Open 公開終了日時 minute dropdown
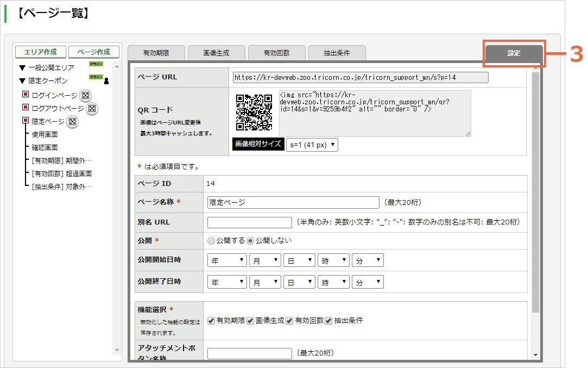The image size is (588, 368). (368, 282)
